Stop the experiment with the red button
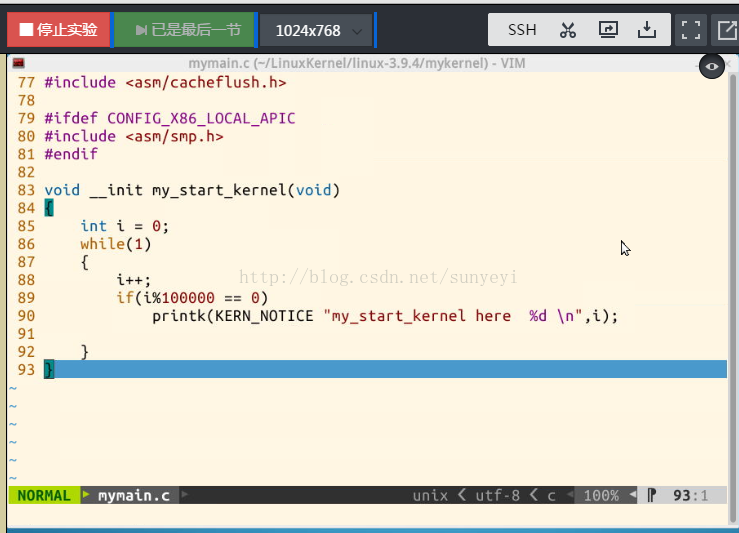This screenshot has height=533, width=739. pos(58,30)
